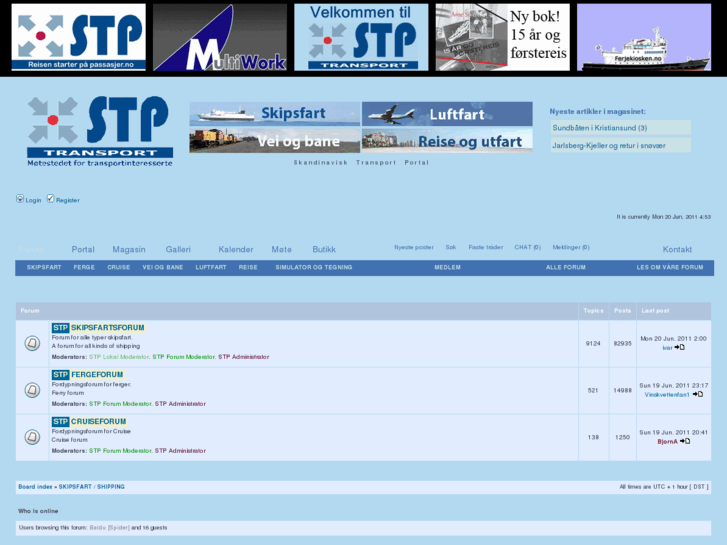Open the Luftfart airplane banner
This screenshot has height=545, width=727.
447,114
